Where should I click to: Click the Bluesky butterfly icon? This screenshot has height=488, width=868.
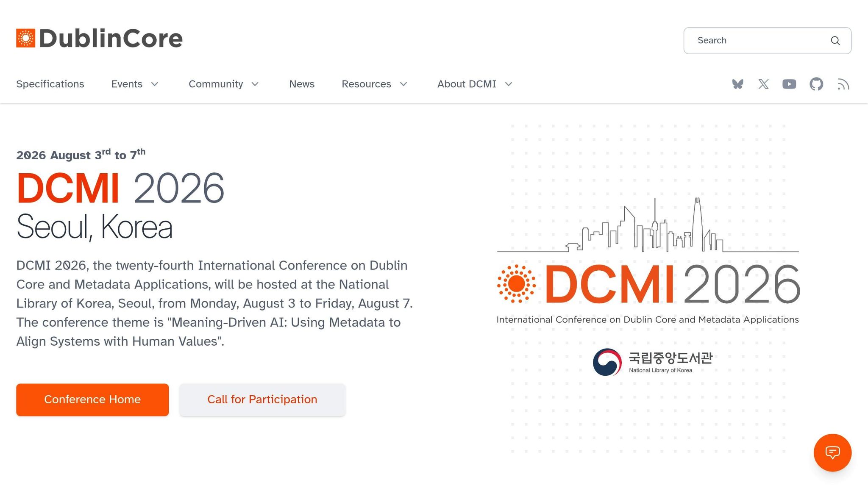pyautogui.click(x=737, y=84)
